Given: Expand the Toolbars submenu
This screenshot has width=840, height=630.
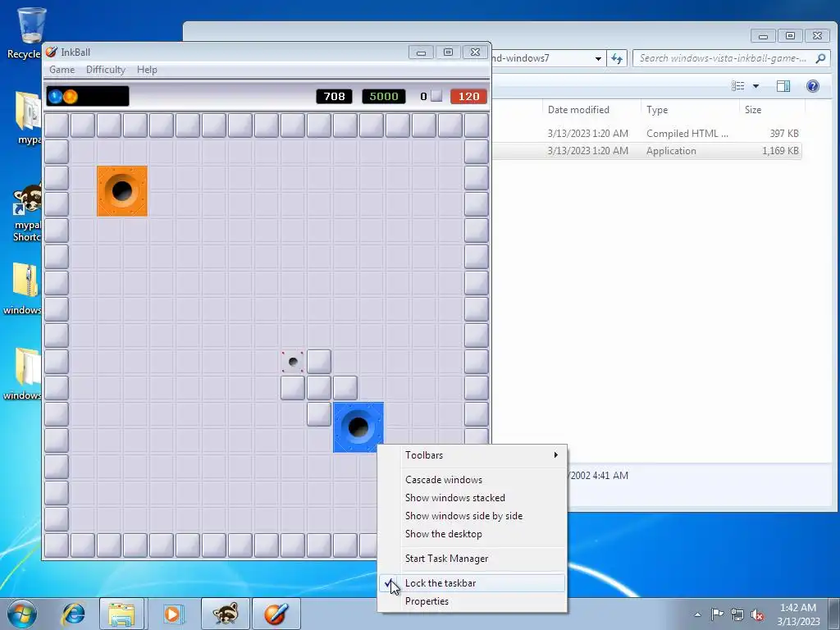Looking at the screenshot, I should tap(472, 454).
